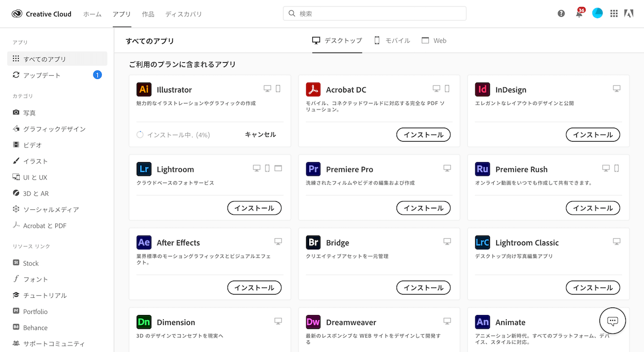
Task: Open the notifications bell icon
Action: tap(579, 14)
